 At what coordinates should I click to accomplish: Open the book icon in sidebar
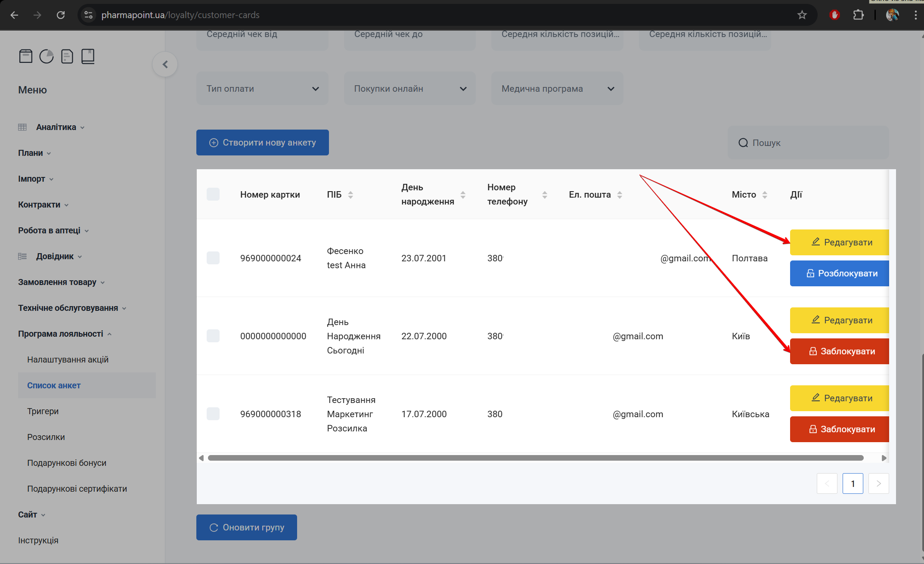point(88,56)
